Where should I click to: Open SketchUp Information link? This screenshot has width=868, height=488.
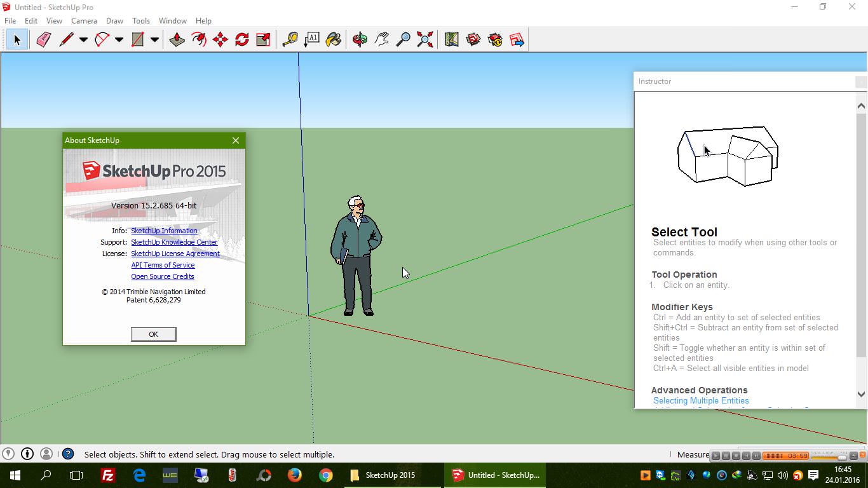point(164,231)
